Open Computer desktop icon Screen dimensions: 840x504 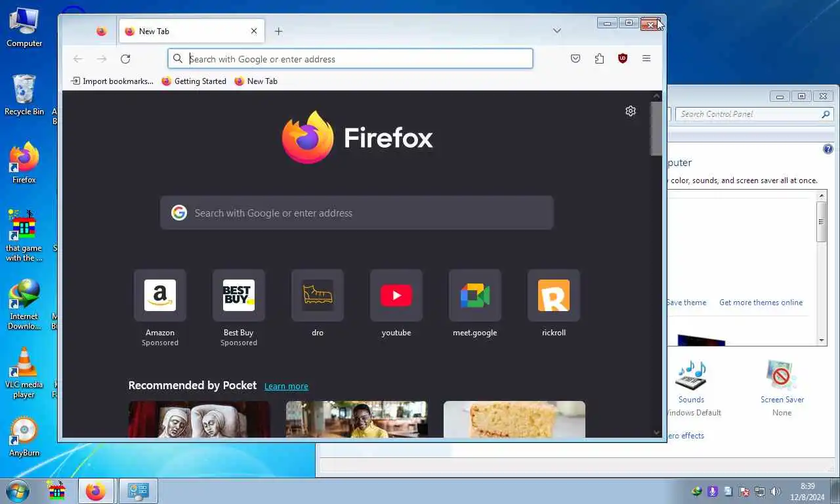coord(24,28)
